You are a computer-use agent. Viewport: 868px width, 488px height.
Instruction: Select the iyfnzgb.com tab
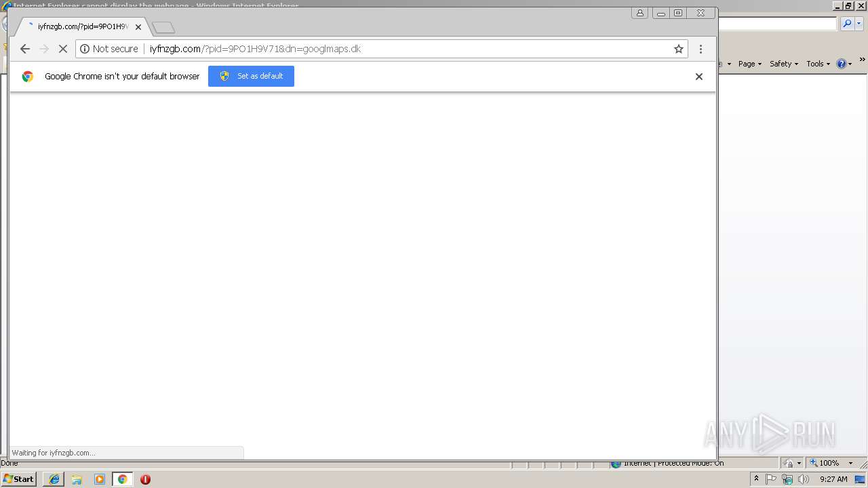pos(81,27)
